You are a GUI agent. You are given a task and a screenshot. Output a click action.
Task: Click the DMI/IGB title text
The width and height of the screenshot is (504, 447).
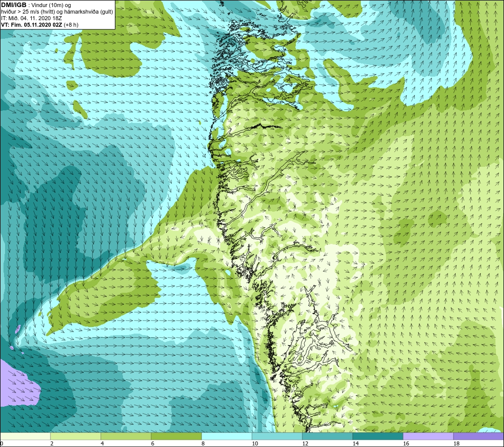[14, 5]
